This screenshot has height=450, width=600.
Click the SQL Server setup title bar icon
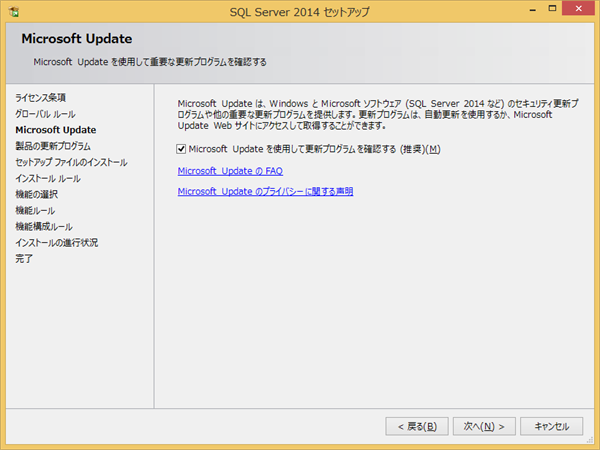click(15, 11)
